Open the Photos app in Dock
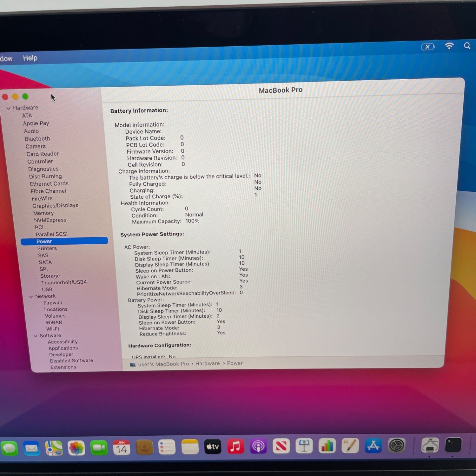This screenshot has width=476, height=476. click(x=76, y=448)
